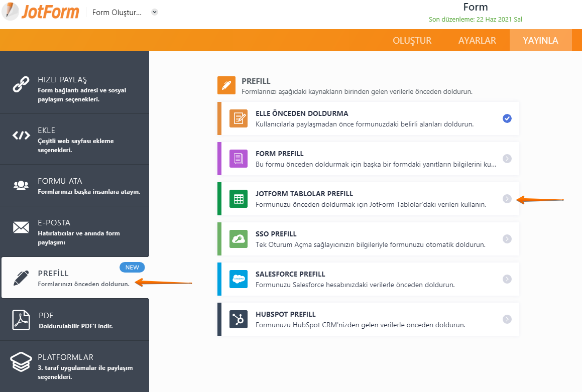The width and height of the screenshot is (582, 392).
Task: Click the blue checkmark on Elle Önceden Doldurma
Action: [507, 118]
